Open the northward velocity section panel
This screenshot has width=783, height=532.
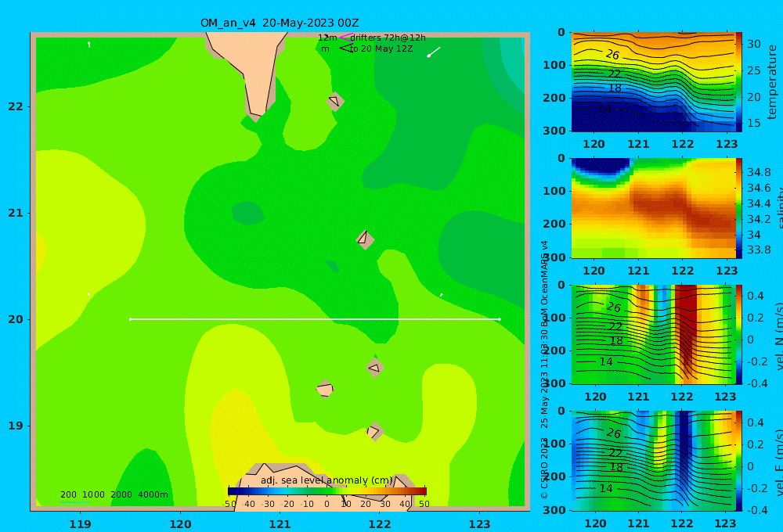tap(653, 334)
